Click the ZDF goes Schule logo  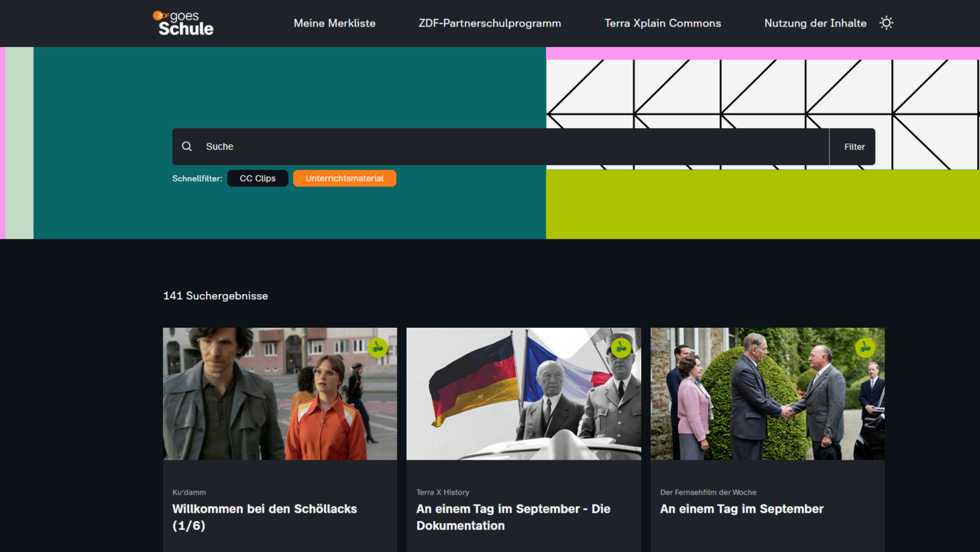tap(183, 23)
